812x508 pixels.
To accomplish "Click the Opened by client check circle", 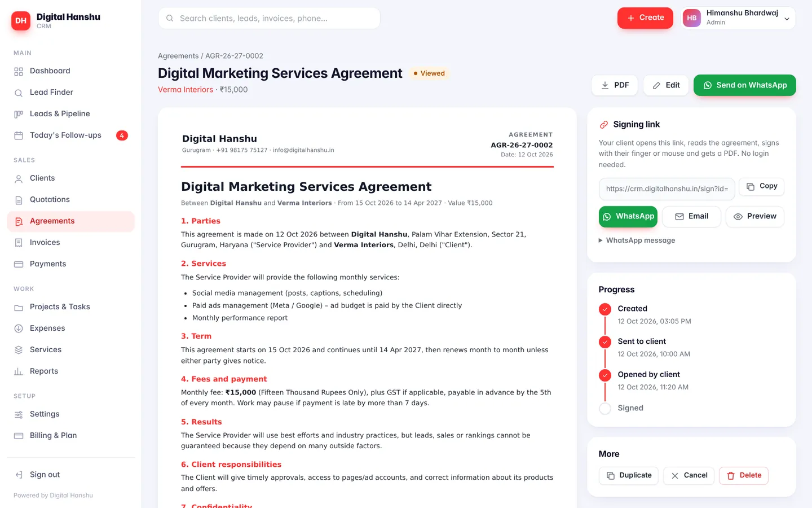I will [x=605, y=375].
